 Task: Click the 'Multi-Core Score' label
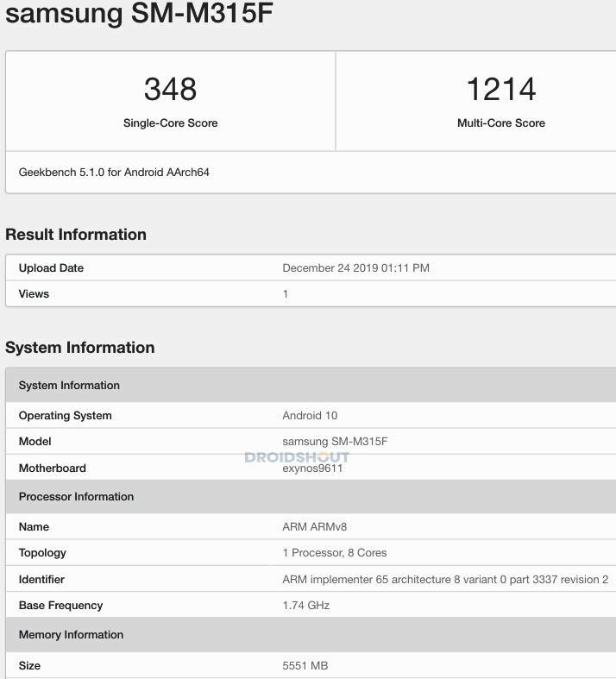(501, 123)
